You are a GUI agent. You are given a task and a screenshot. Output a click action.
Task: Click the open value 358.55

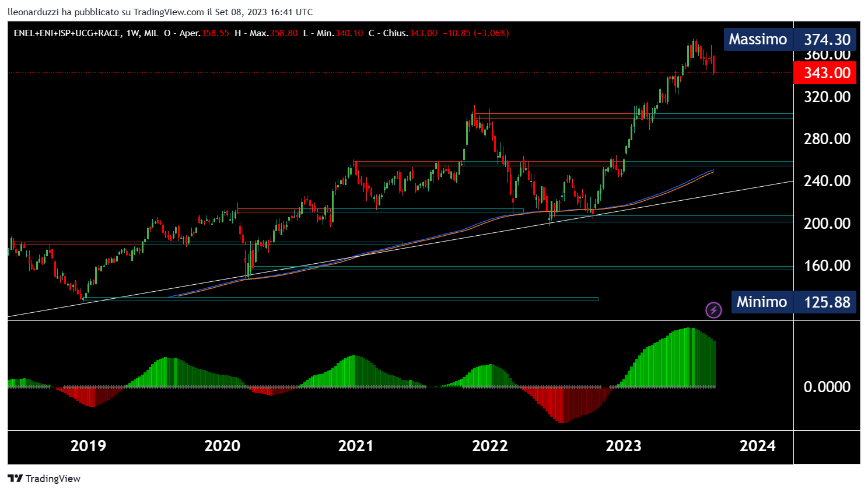[x=215, y=33]
